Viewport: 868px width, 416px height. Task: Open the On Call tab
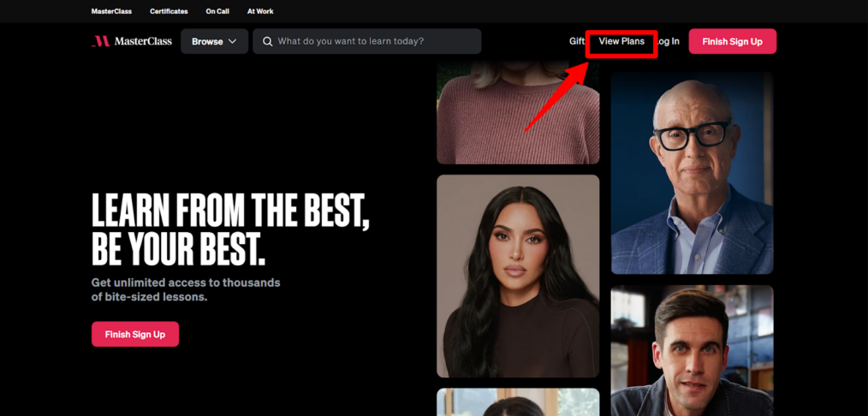(217, 11)
